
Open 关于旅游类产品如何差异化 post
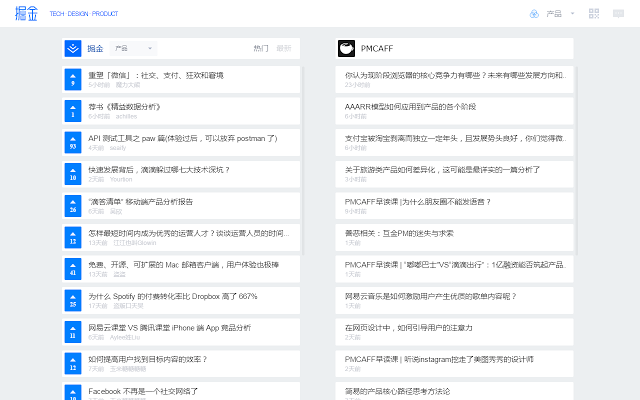442,170
